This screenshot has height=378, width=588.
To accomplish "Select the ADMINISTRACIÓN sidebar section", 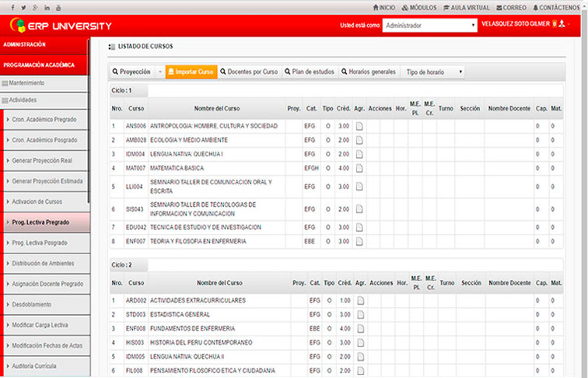I will point(44,44).
